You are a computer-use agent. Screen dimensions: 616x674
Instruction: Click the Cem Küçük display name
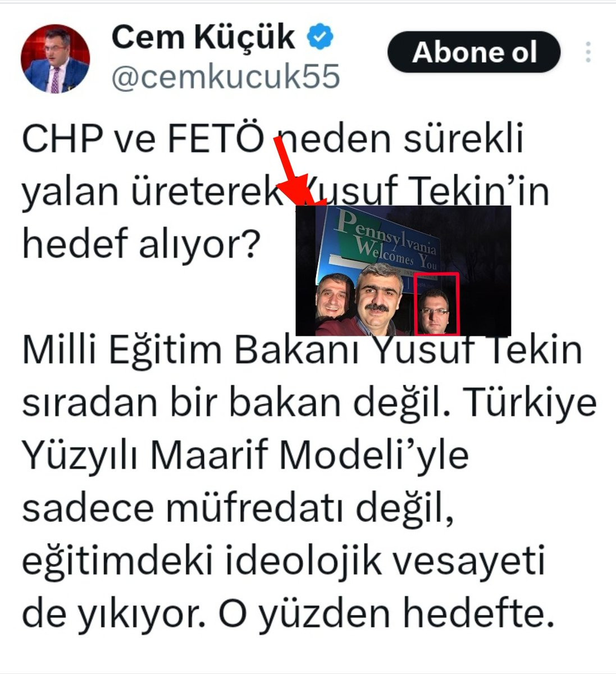(203, 38)
